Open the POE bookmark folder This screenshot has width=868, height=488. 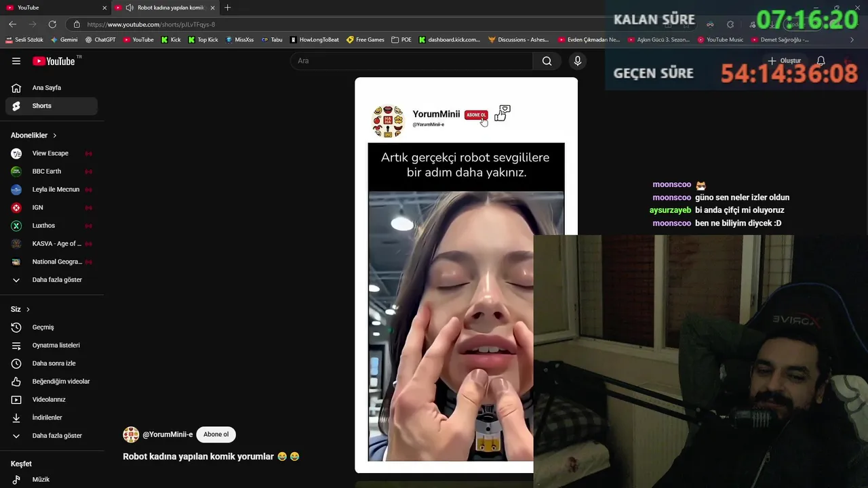[401, 40]
